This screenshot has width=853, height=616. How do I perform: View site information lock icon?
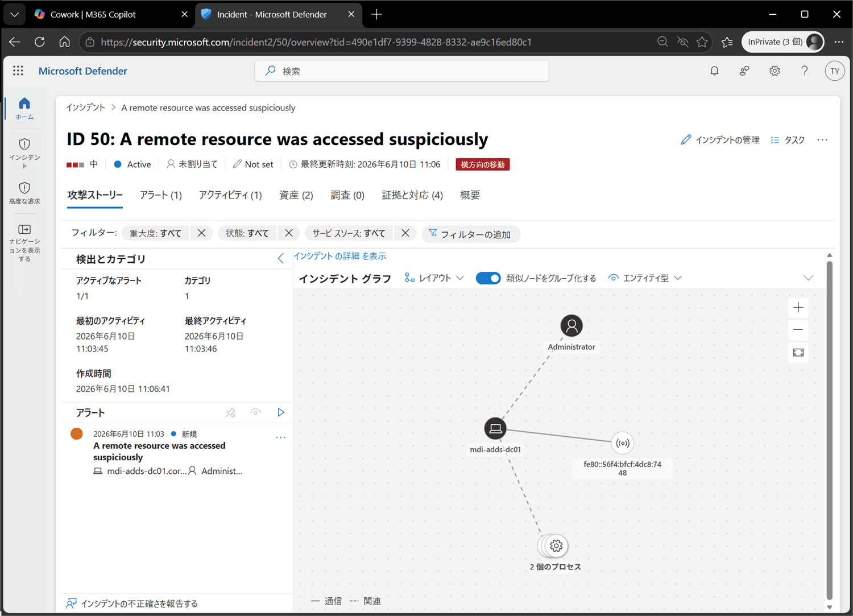[90, 42]
